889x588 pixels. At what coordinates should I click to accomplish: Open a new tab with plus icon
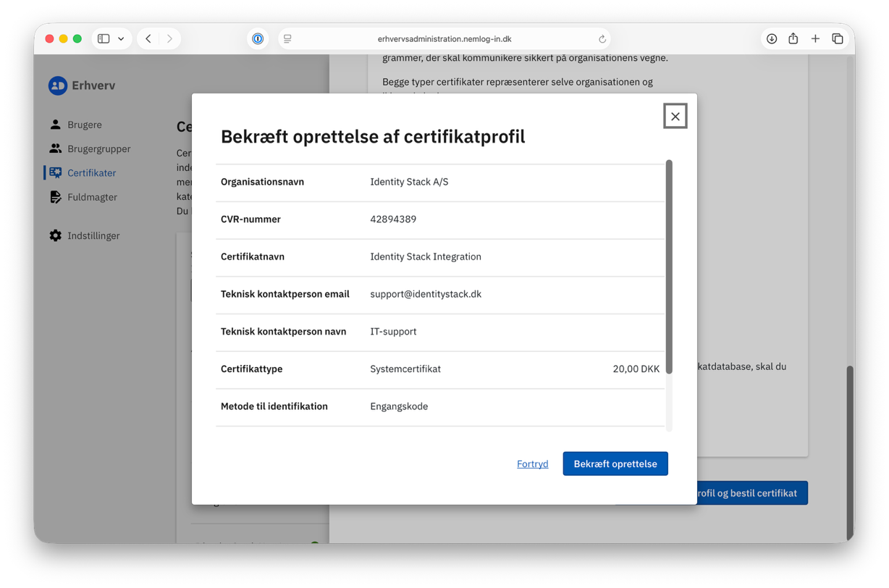(x=815, y=39)
